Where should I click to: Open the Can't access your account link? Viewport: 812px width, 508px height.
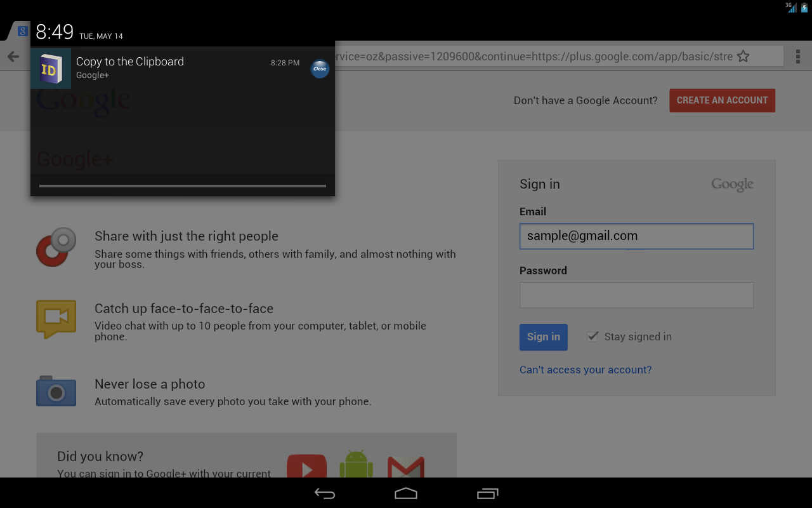[586, 370]
